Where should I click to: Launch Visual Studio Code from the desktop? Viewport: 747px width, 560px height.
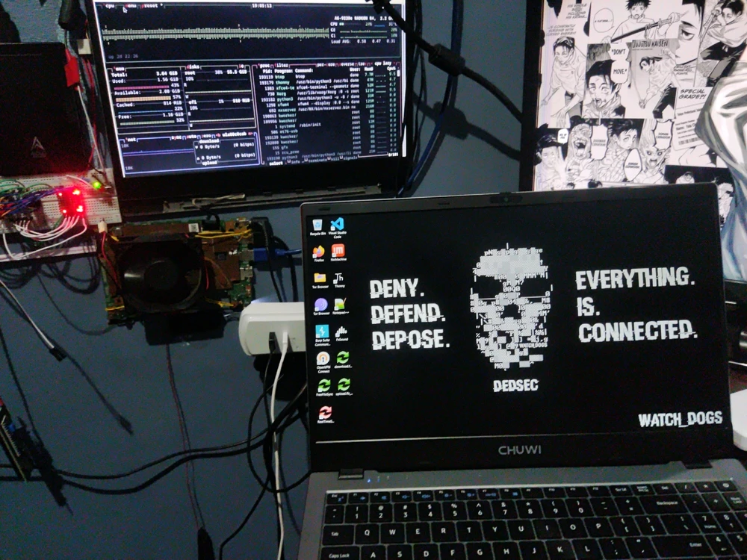[x=338, y=228]
